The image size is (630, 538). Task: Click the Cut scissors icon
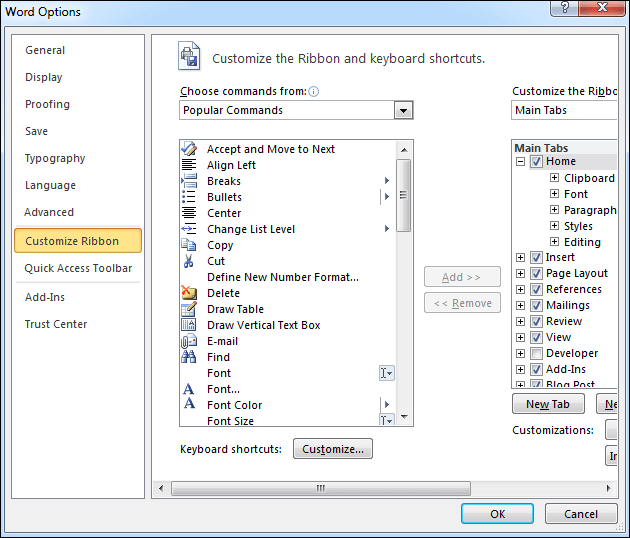click(x=188, y=261)
